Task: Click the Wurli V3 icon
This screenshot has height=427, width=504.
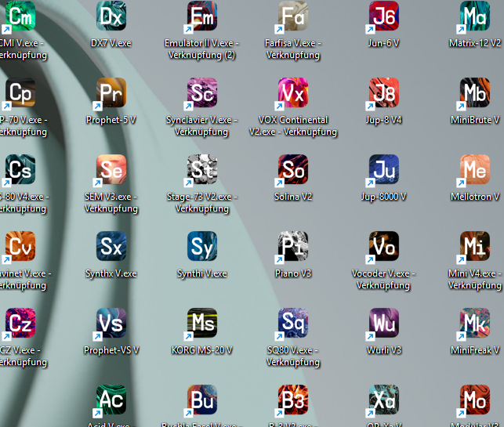Action: pyautogui.click(x=384, y=324)
